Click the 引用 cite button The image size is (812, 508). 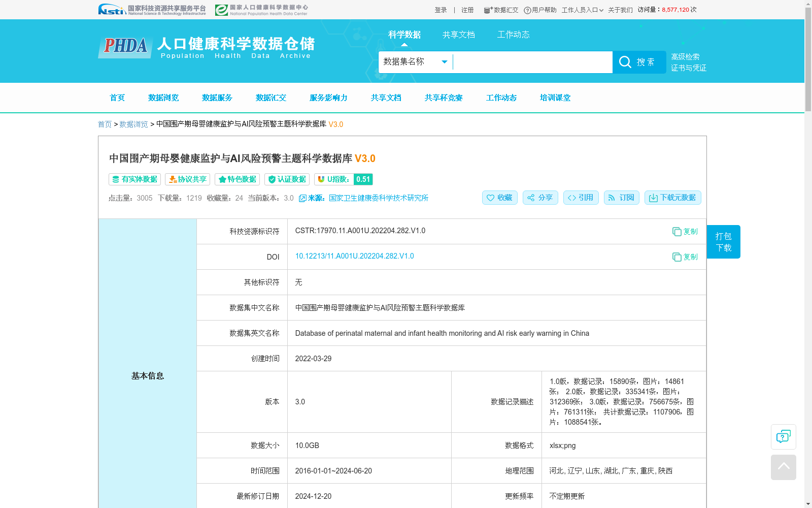(581, 198)
